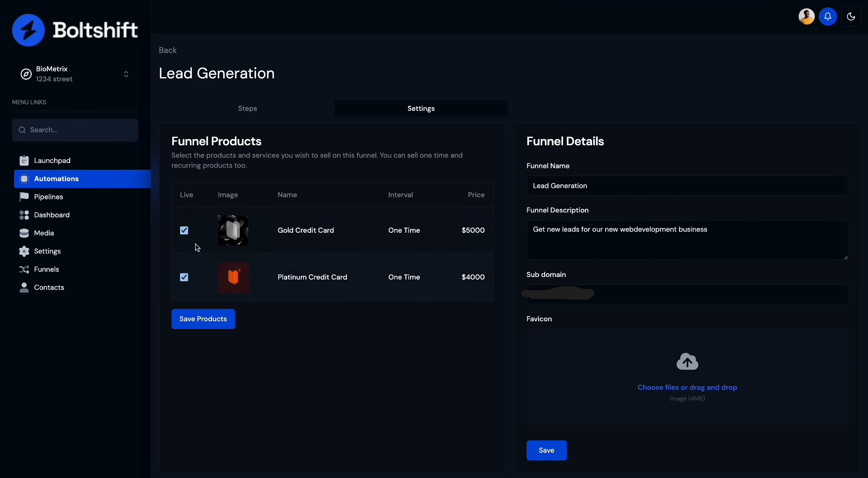Click the Back link
Image resolution: width=868 pixels, height=478 pixels.
(168, 50)
